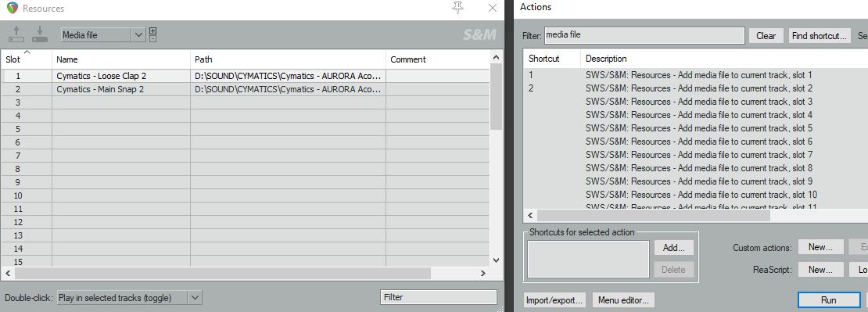Click the REAPER logo in Resources title bar
The height and width of the screenshot is (312, 868).
point(13,8)
